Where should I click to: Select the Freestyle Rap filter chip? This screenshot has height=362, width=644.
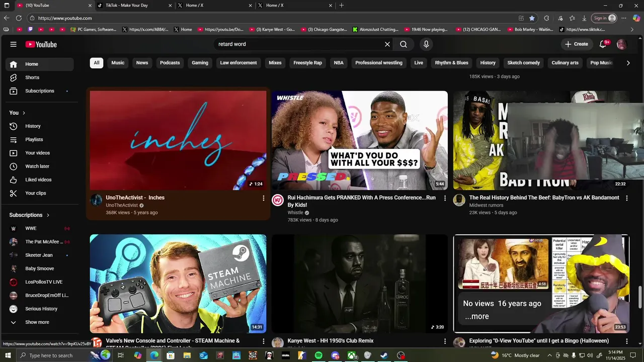point(307,63)
